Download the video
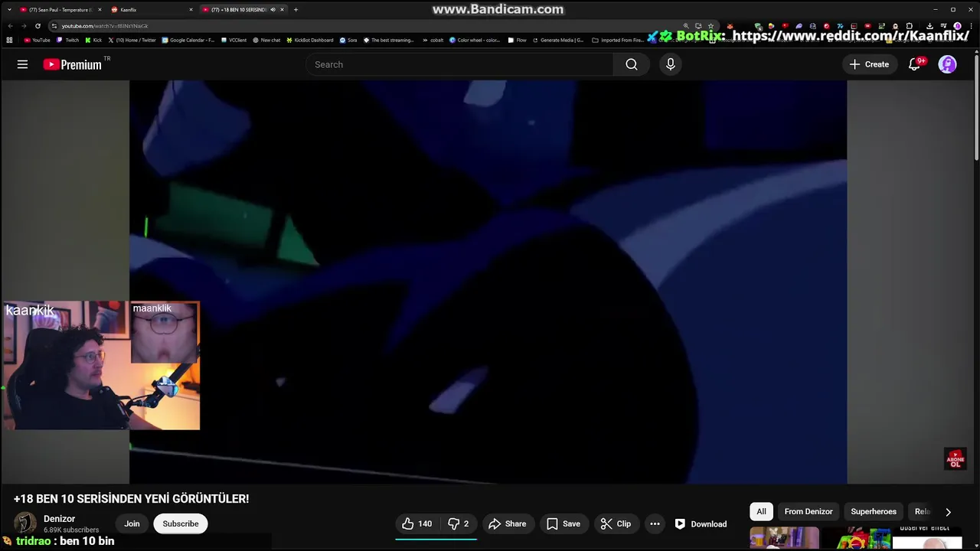980x551 pixels. pyautogui.click(x=701, y=523)
